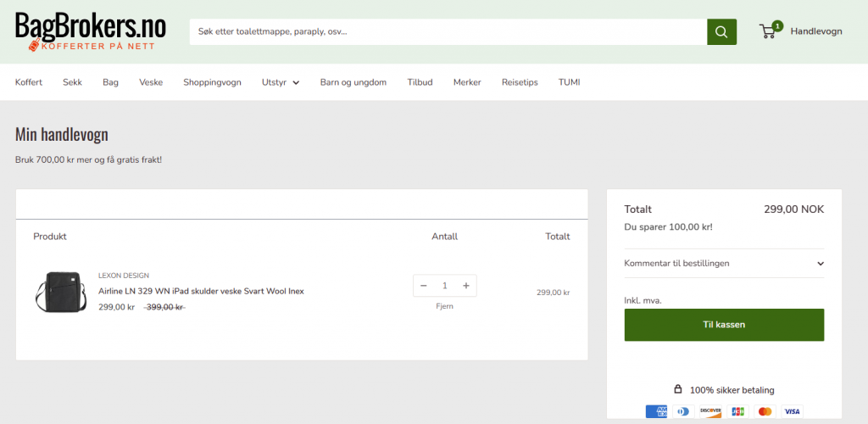This screenshot has height=424, width=868.
Task: Click the Til kassen checkout button
Action: pos(724,325)
